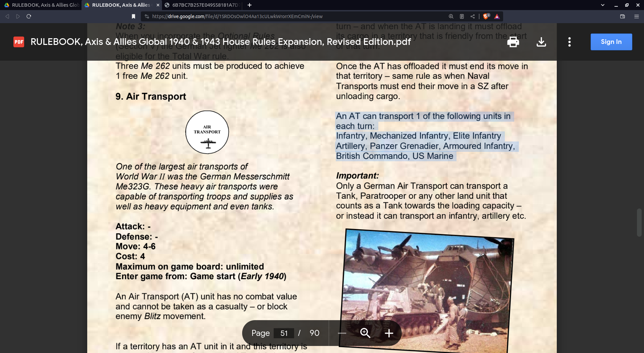This screenshot has height=353, width=644.
Task: Click the 'Cost: 4' line
Action: point(130,256)
